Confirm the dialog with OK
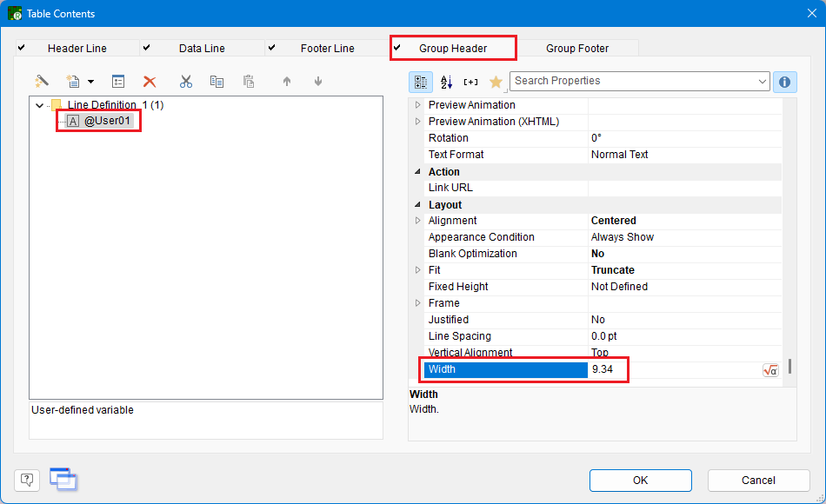Screen dimensions: 826x504 pos(640,481)
